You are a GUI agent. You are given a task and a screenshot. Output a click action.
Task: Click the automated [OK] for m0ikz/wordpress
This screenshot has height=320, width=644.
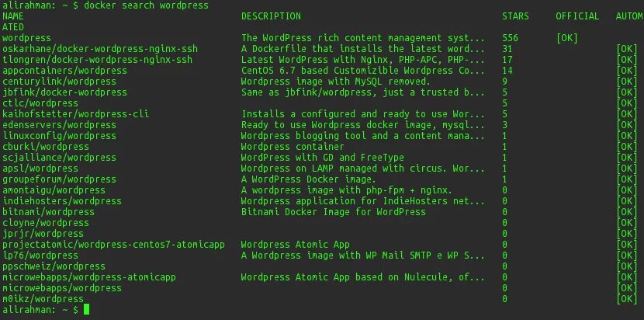coord(627,298)
